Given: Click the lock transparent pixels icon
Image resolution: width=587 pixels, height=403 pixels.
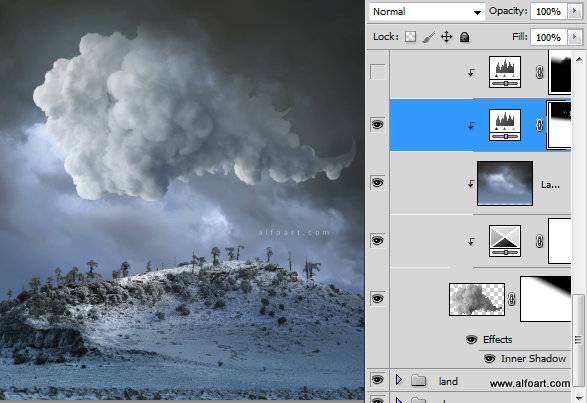Looking at the screenshot, I should [x=411, y=37].
